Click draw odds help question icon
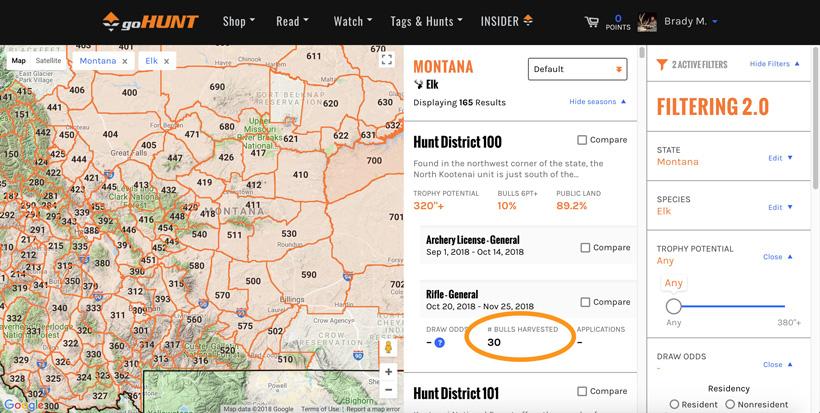The width and height of the screenshot is (820, 413). [x=439, y=342]
